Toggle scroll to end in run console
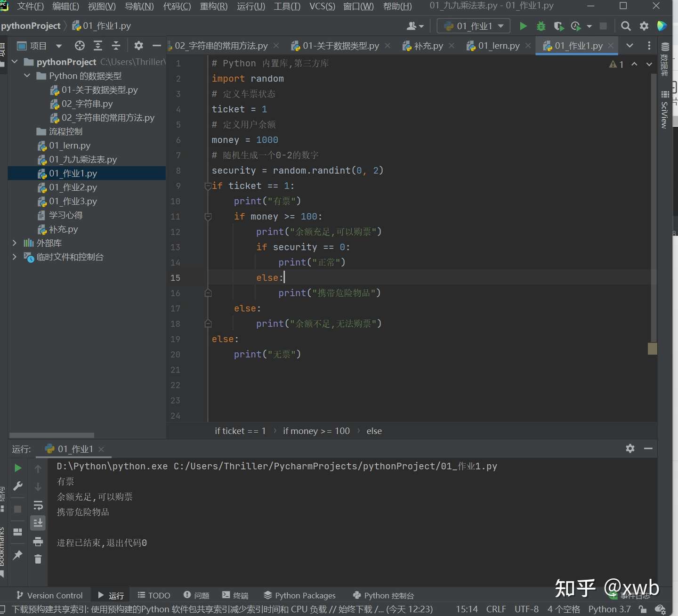 (x=38, y=523)
